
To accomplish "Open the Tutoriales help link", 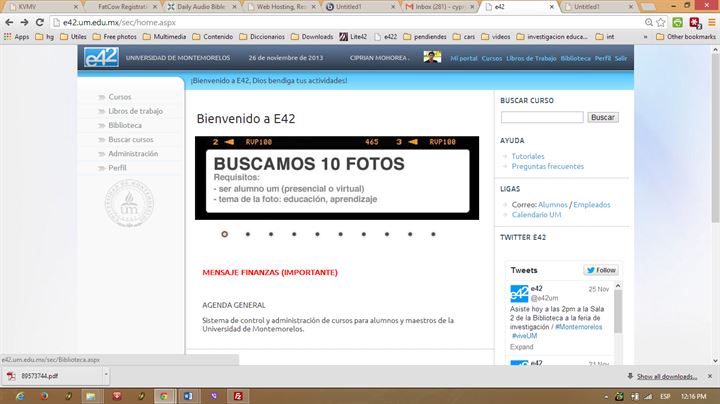I will tap(528, 156).
